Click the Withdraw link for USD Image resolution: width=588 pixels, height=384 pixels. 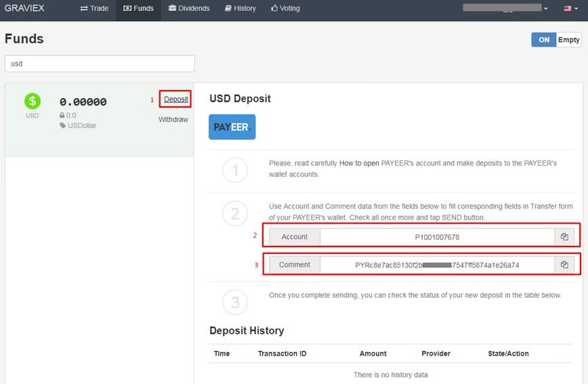click(173, 120)
